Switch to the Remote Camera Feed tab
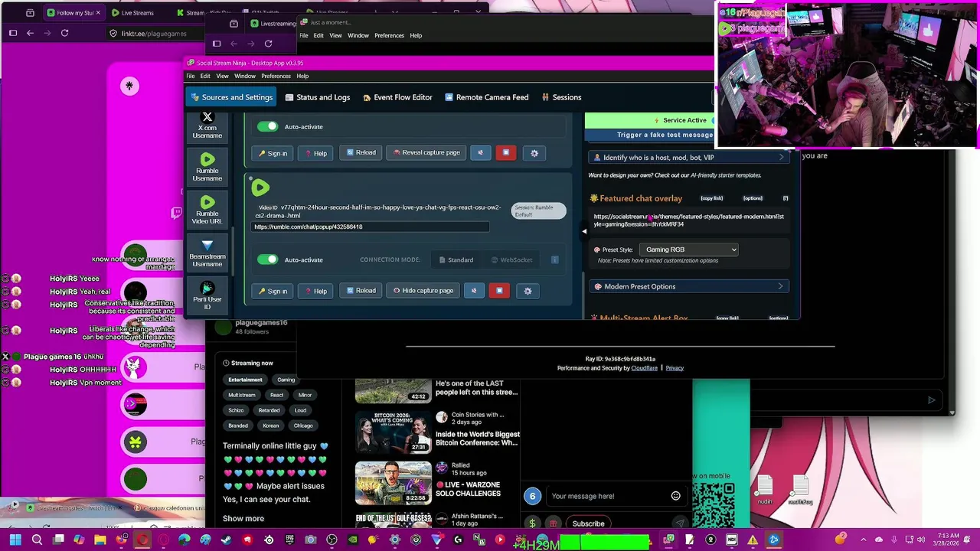 pos(485,97)
